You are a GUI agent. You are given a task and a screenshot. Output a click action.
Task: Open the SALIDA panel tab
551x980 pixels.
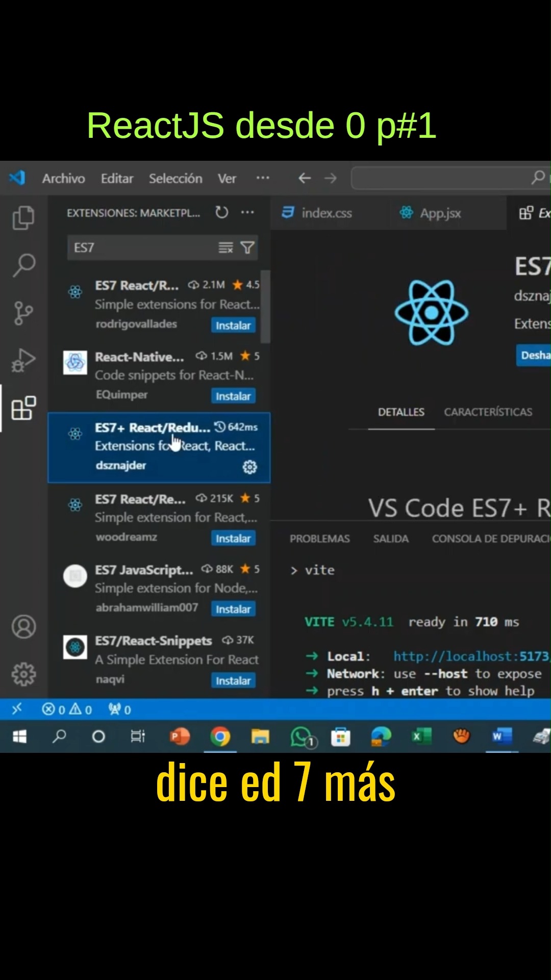tap(391, 538)
